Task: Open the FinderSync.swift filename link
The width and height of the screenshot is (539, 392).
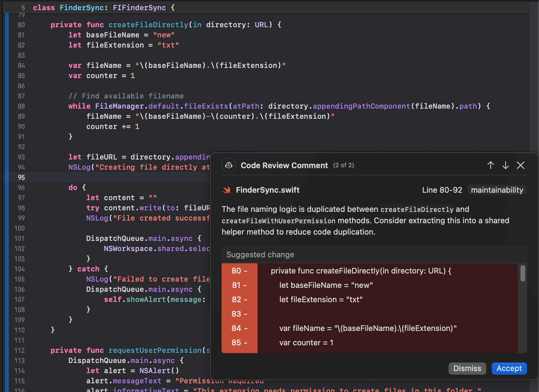Action: coord(267,190)
